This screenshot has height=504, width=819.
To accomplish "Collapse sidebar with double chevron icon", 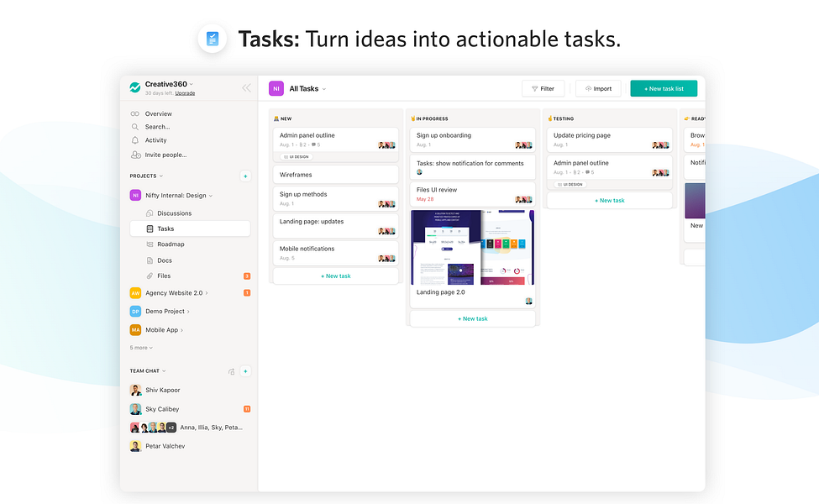I will (246, 87).
